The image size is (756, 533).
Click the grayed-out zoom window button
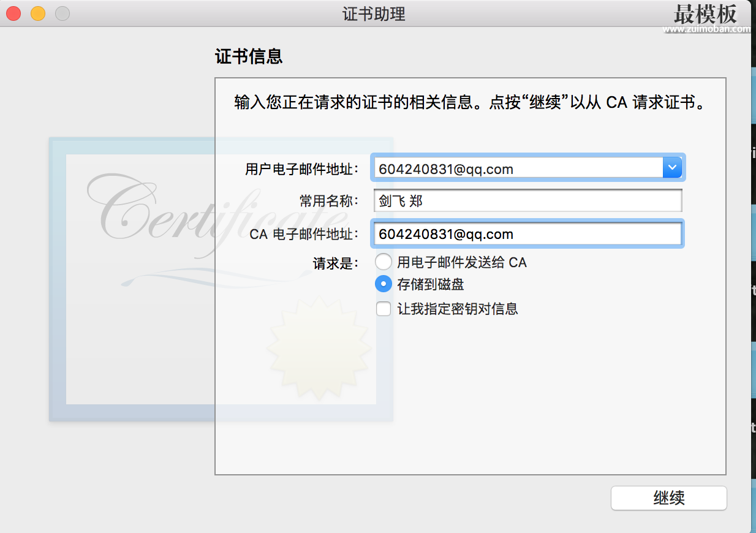coord(62,13)
